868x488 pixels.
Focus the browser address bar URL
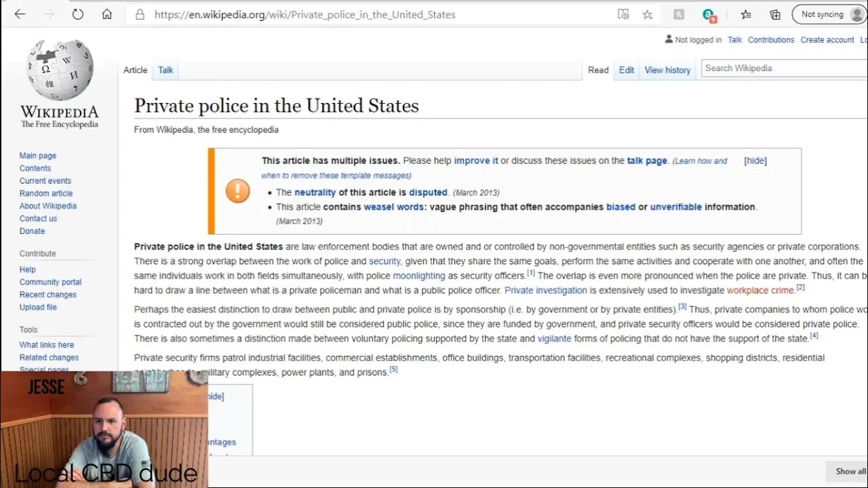pyautogui.click(x=305, y=14)
